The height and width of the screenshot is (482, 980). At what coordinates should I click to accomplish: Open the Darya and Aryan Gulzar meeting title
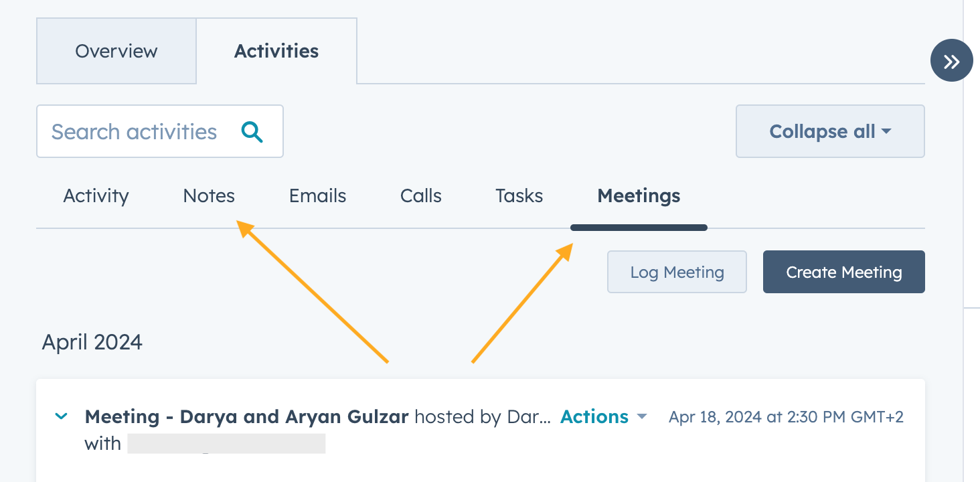(246, 417)
